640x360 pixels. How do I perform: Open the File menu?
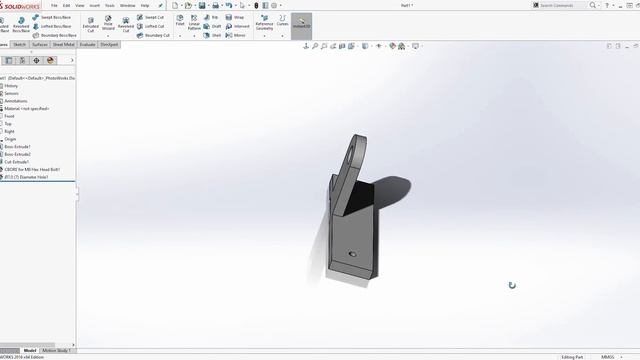54,6
